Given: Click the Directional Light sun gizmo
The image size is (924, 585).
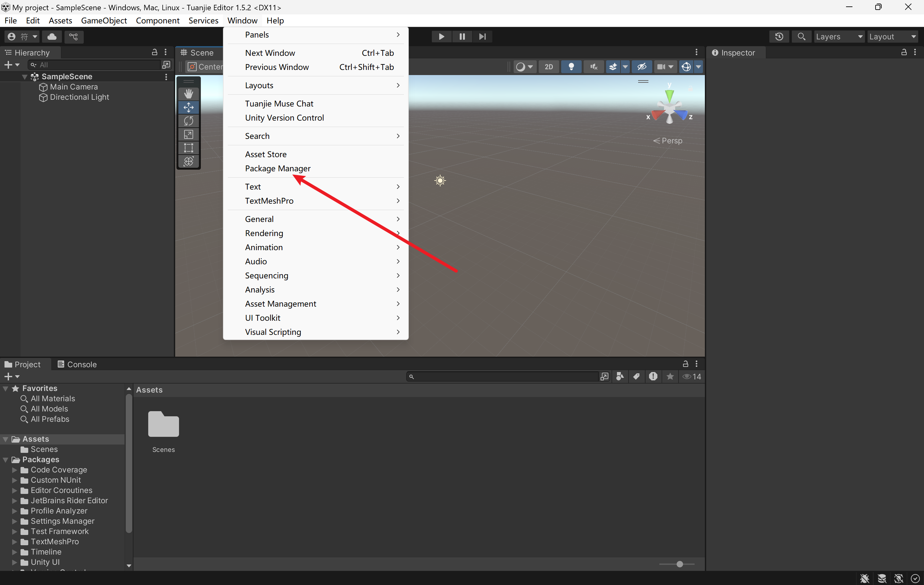Looking at the screenshot, I should 440,180.
